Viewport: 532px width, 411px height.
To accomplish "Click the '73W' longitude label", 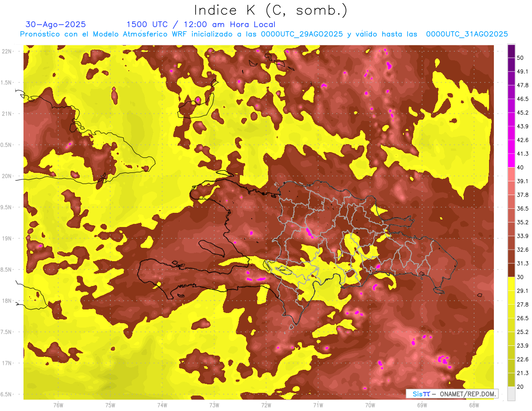I will 214,405.
